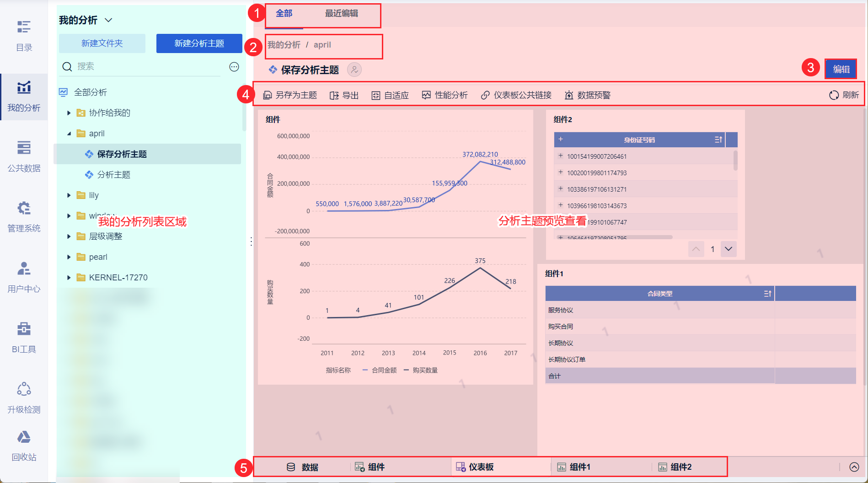Viewport: 868px width, 483px height.
Task: Click the 组件2 table vertical scrollbar
Action: click(735, 160)
